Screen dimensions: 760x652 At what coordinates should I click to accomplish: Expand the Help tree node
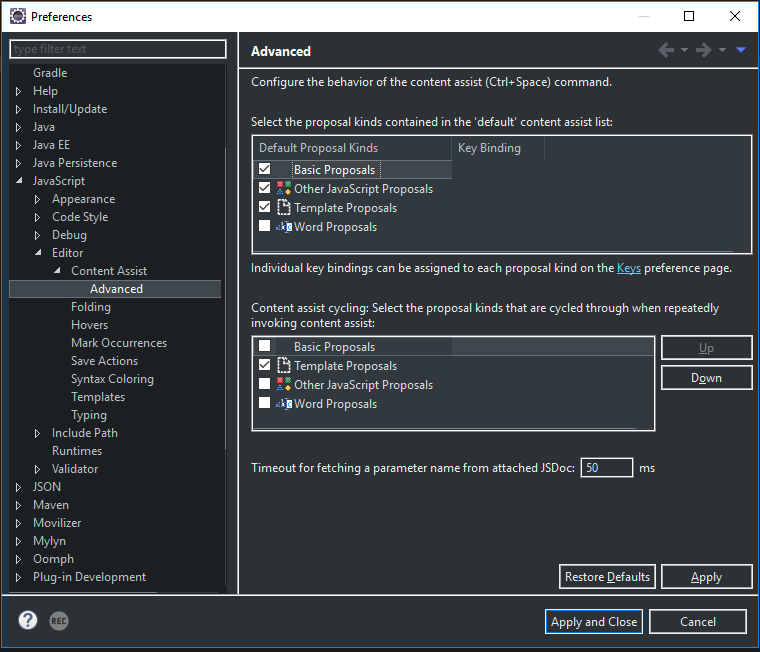coord(18,91)
